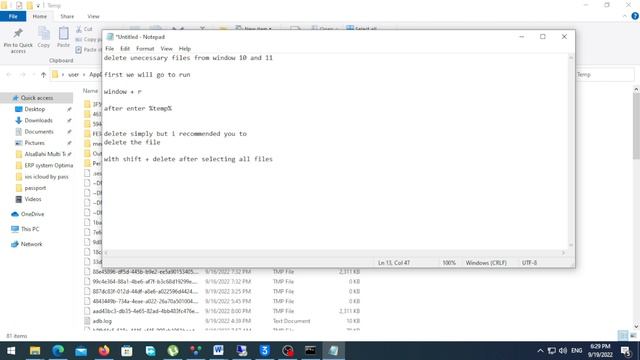This screenshot has width=640, height=360.
Task: Click Notepad horizontal scrollbar right arrow
Action: (x=563, y=253)
